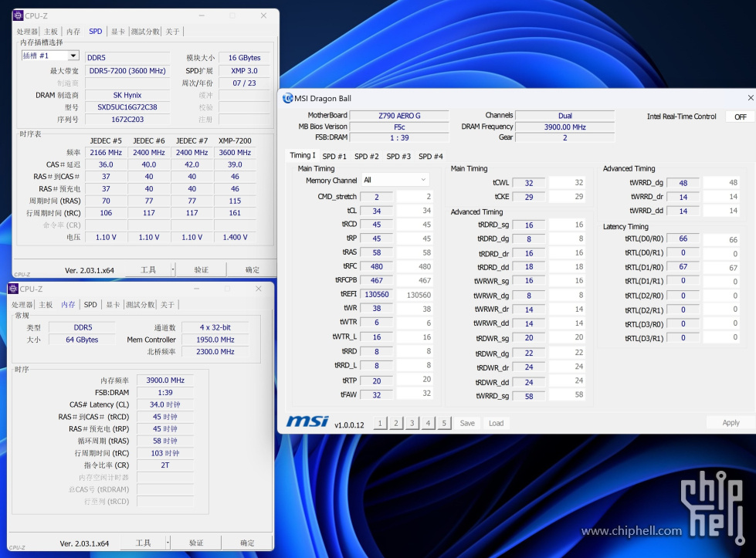Click 验证 button in top CPU-Z window
Screen dimensions: 756x558
(201, 269)
